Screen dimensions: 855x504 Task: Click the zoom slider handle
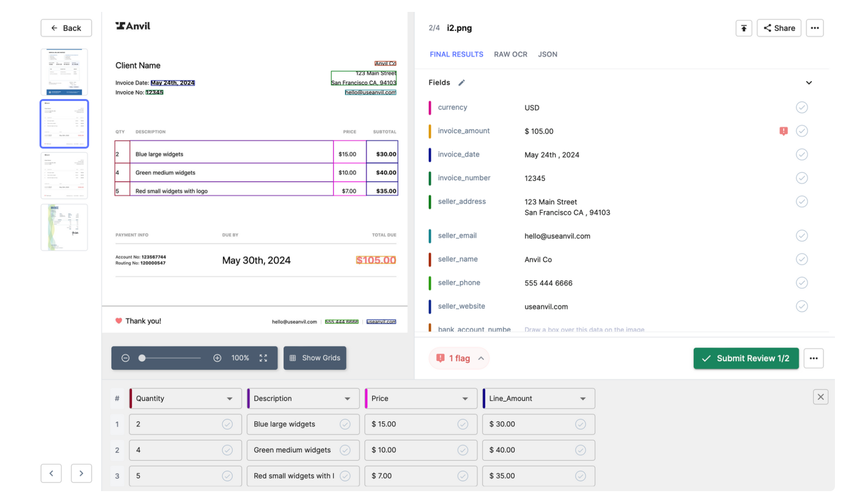(142, 358)
